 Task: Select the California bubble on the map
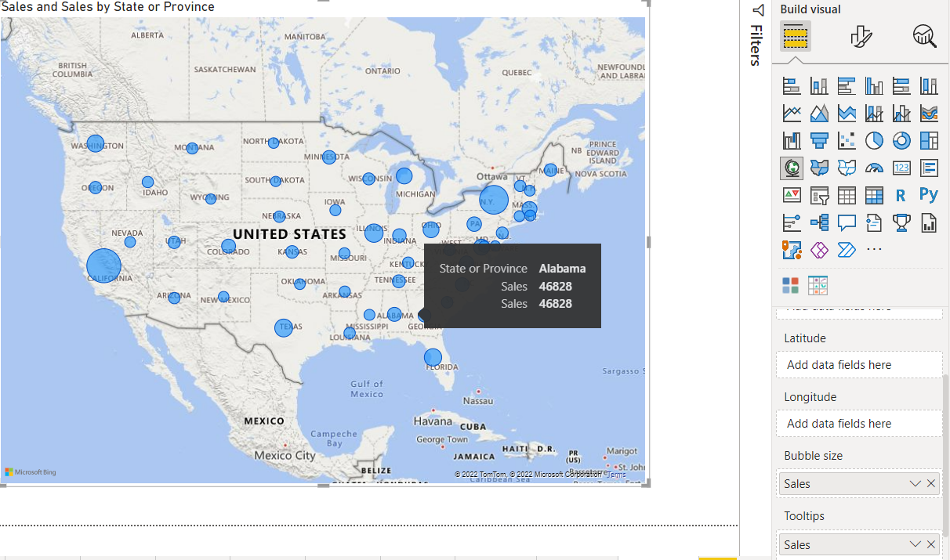(103, 266)
